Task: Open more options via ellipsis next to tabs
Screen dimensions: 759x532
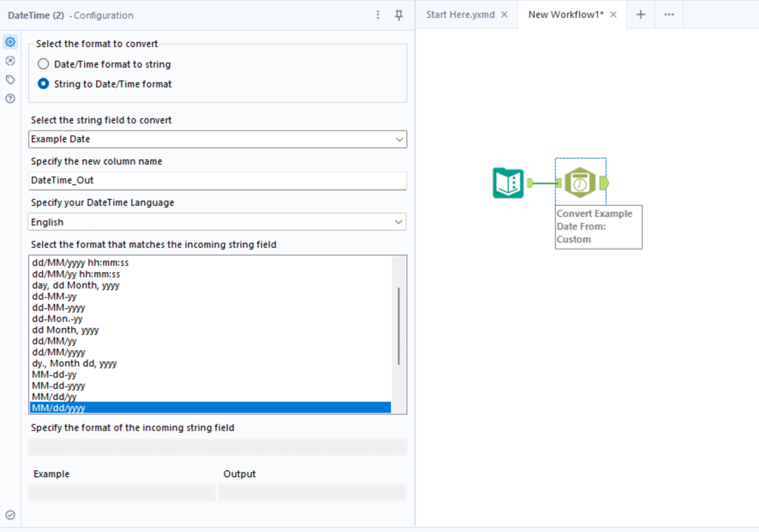Action: [669, 15]
